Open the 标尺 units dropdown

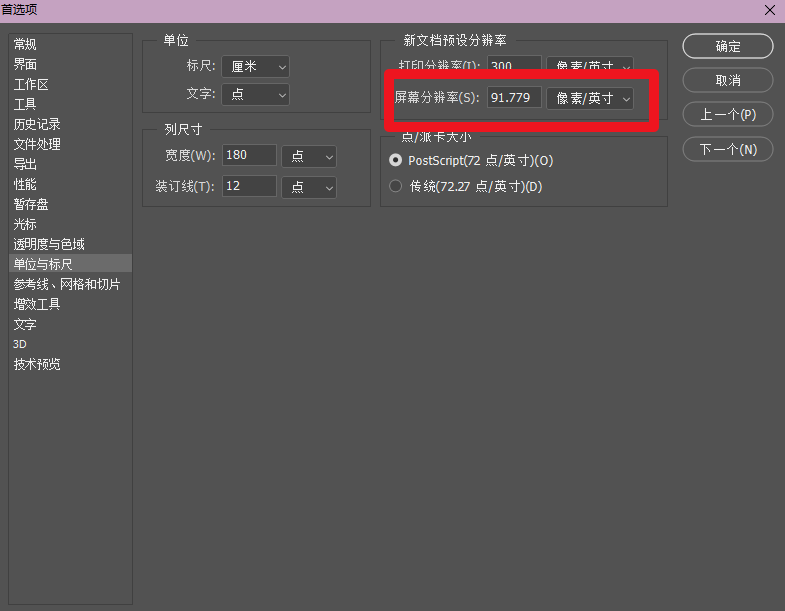(x=255, y=67)
